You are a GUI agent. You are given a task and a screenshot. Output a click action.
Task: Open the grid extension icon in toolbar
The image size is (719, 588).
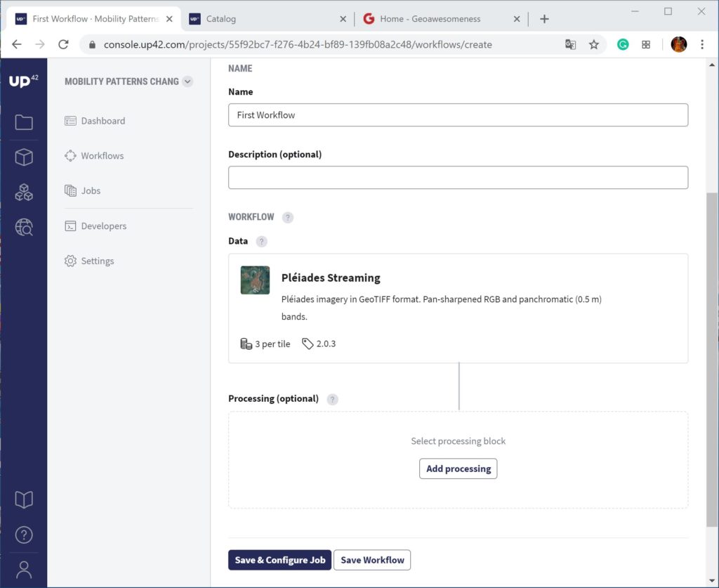(x=646, y=44)
